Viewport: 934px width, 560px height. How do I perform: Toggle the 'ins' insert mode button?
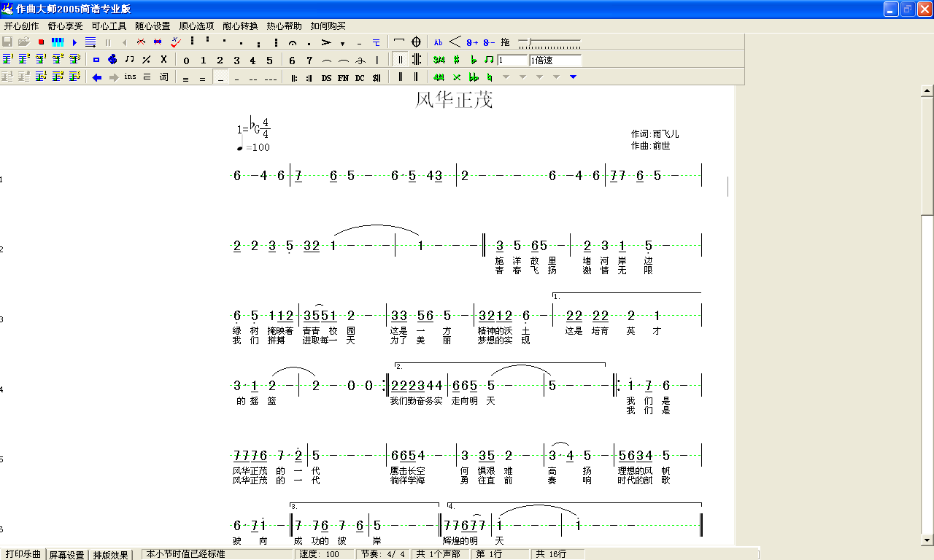click(x=130, y=77)
